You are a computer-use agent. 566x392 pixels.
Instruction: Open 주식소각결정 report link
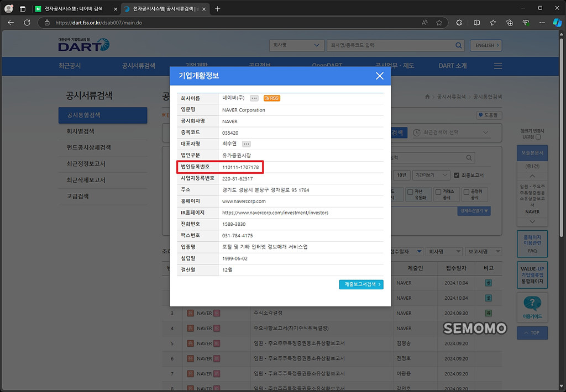(268, 313)
